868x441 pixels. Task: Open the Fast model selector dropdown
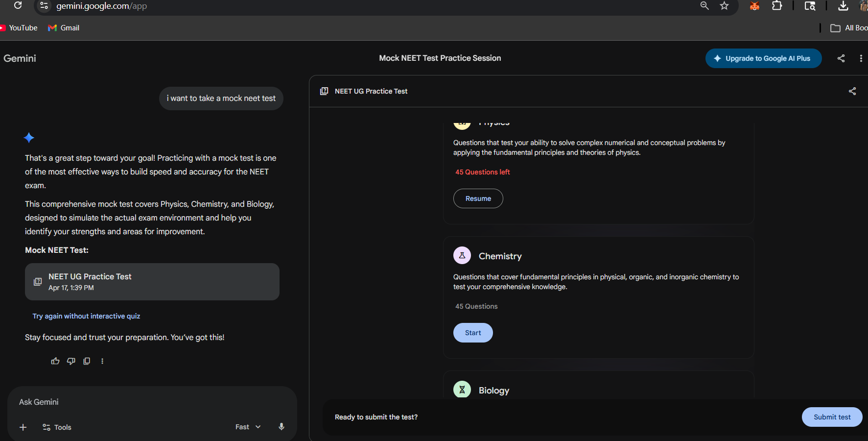[247, 427]
